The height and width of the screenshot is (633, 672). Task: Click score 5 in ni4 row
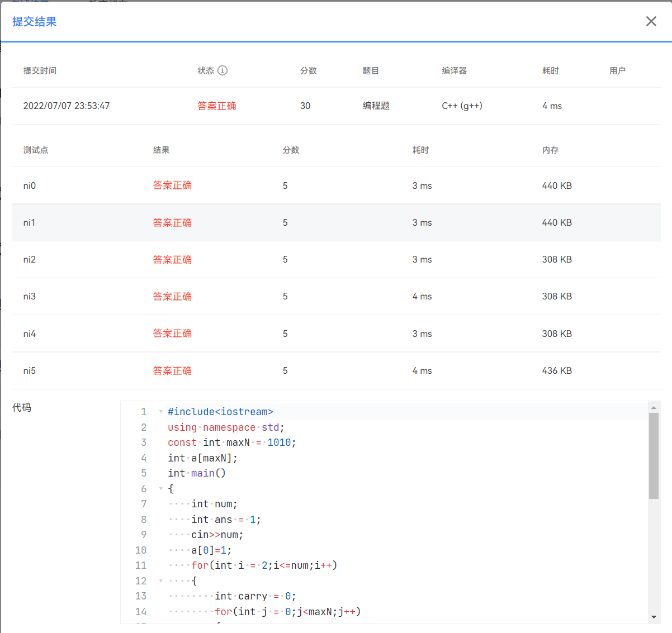tap(285, 334)
